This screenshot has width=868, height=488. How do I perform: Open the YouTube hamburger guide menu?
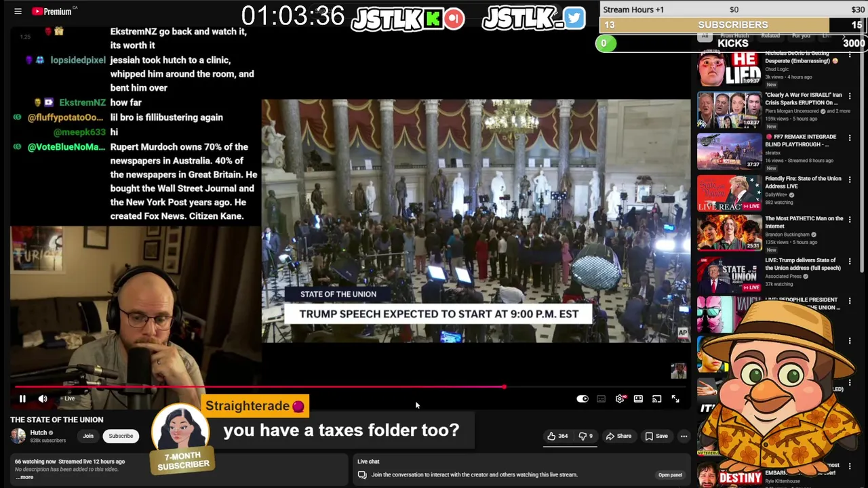click(18, 12)
